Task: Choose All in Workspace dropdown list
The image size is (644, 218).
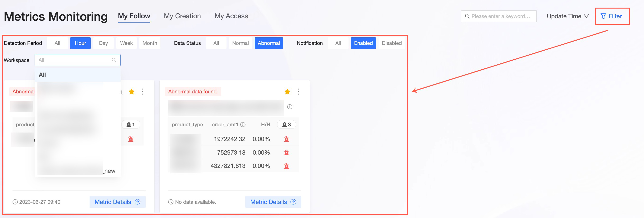Action: (77, 75)
